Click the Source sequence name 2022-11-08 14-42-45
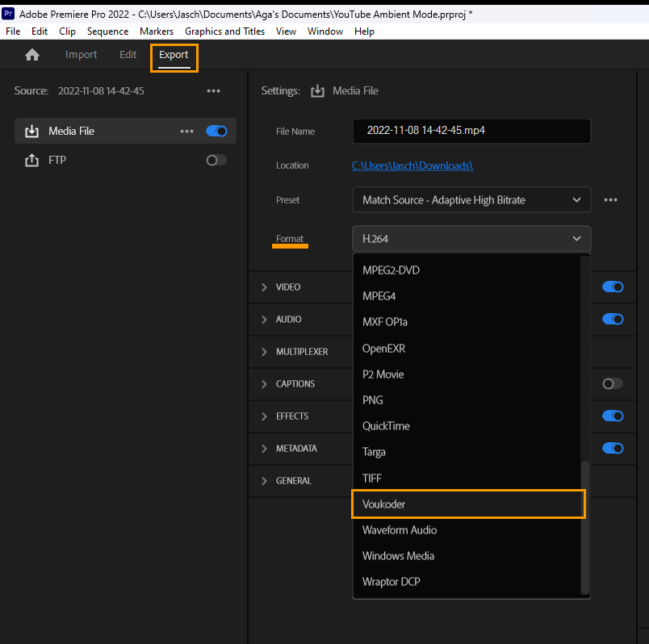649x644 pixels. 101,91
